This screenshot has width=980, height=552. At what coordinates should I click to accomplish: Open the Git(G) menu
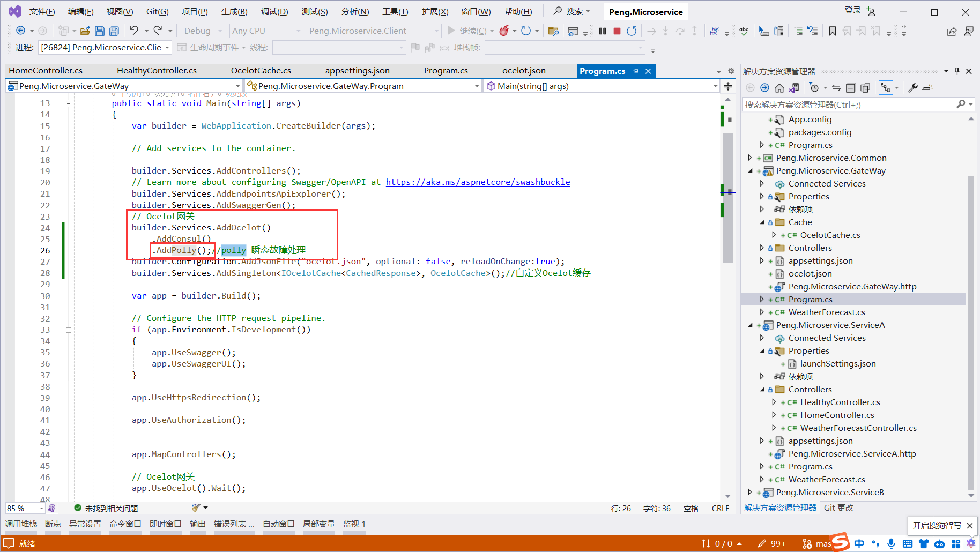pos(158,11)
